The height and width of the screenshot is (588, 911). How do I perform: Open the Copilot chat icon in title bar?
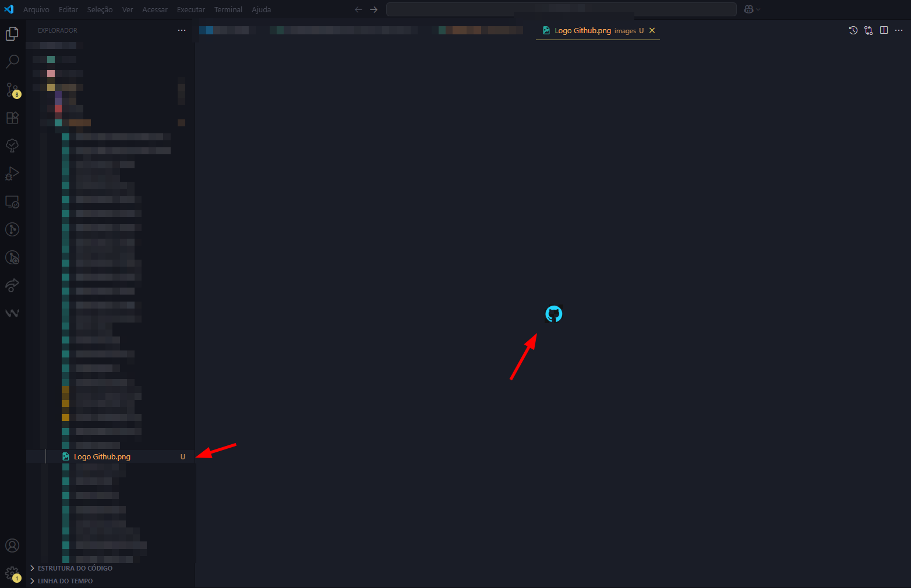tap(748, 9)
